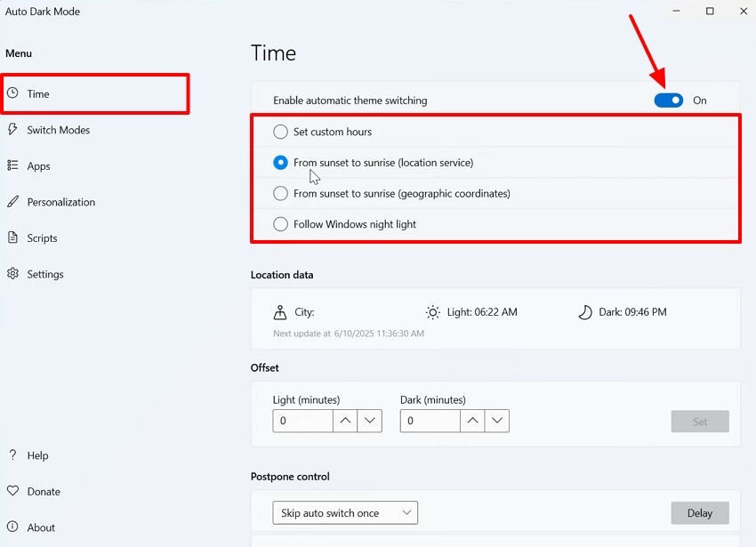Choose Follow Windows night light
The image size is (756, 547).
[280, 224]
